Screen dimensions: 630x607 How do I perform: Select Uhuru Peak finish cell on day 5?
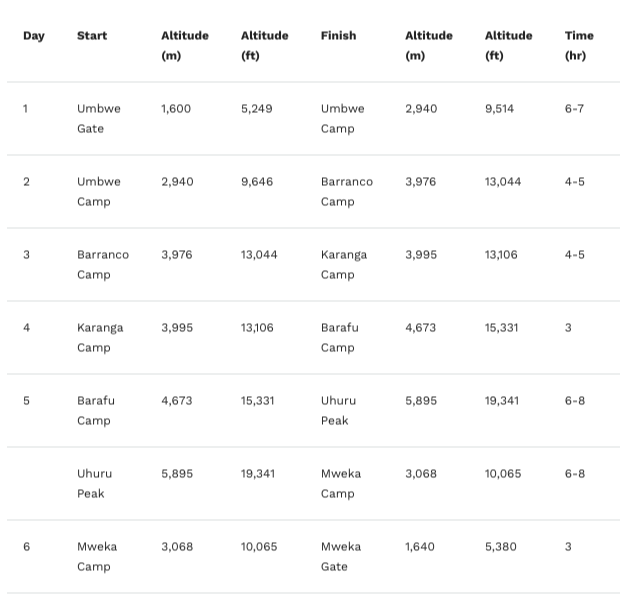click(338, 411)
